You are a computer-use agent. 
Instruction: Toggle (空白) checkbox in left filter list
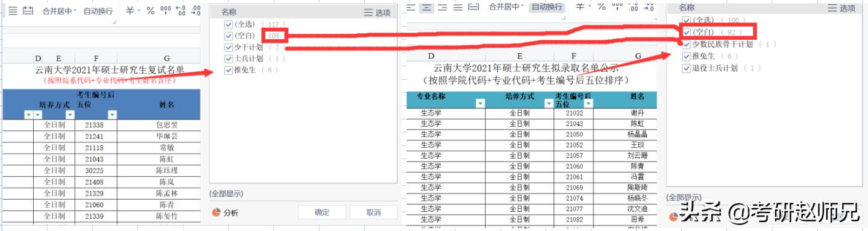(x=228, y=36)
